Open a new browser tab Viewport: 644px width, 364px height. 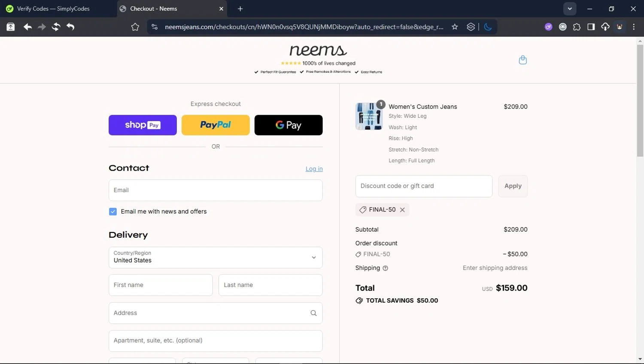tap(240, 9)
